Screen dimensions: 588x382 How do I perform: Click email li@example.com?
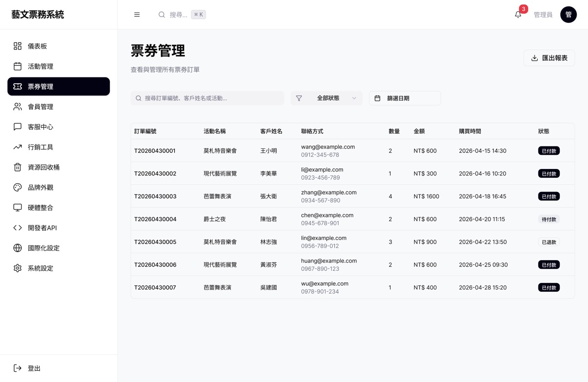[322, 169]
